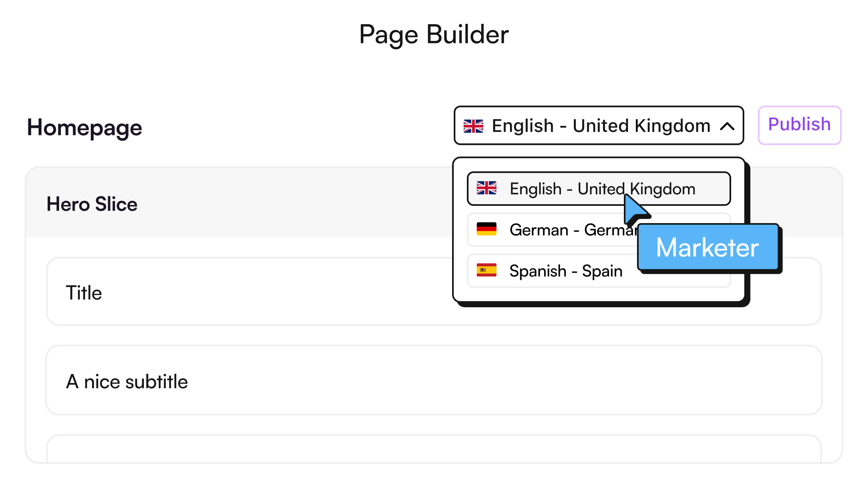The image size is (868, 488).
Task: Click the blue Marketer label tag
Action: (708, 247)
